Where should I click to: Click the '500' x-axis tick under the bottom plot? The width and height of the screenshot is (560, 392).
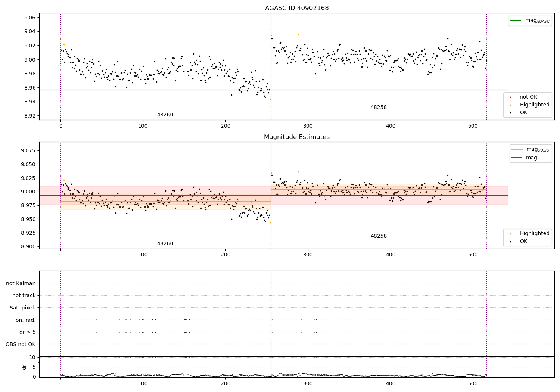[473, 384]
